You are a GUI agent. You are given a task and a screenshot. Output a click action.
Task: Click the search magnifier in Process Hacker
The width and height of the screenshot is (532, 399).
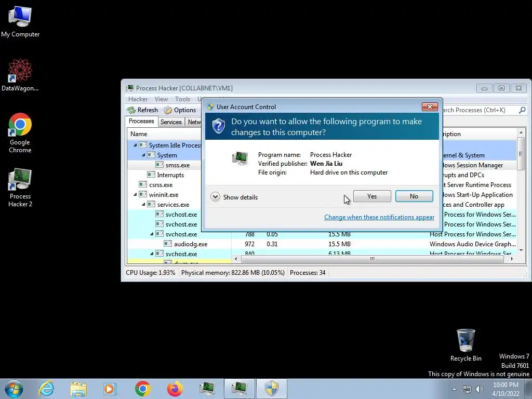(522, 110)
